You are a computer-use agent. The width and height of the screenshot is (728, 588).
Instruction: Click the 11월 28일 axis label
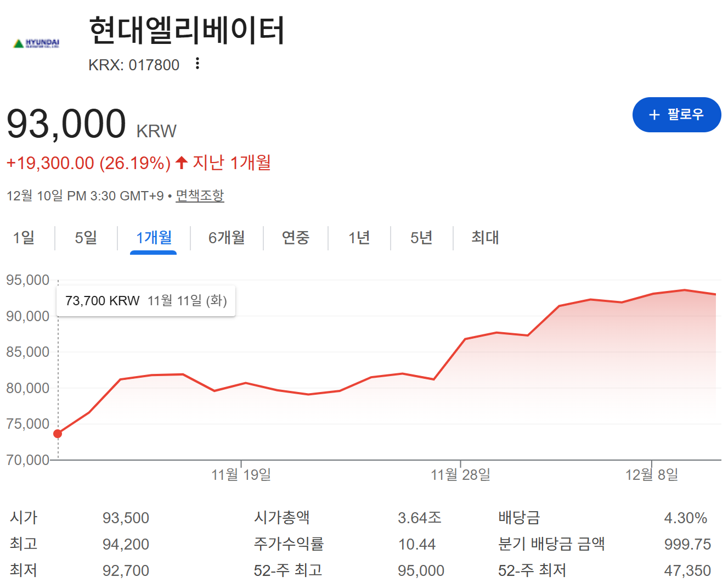pyautogui.click(x=460, y=474)
